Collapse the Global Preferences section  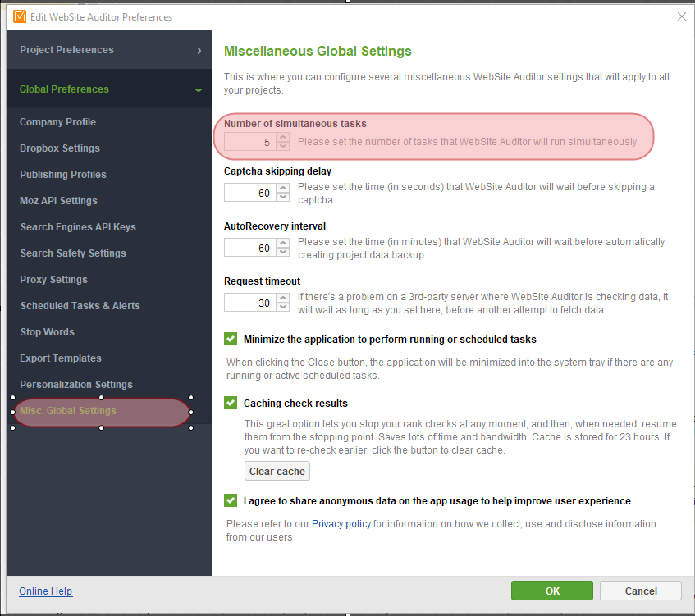[x=109, y=89]
